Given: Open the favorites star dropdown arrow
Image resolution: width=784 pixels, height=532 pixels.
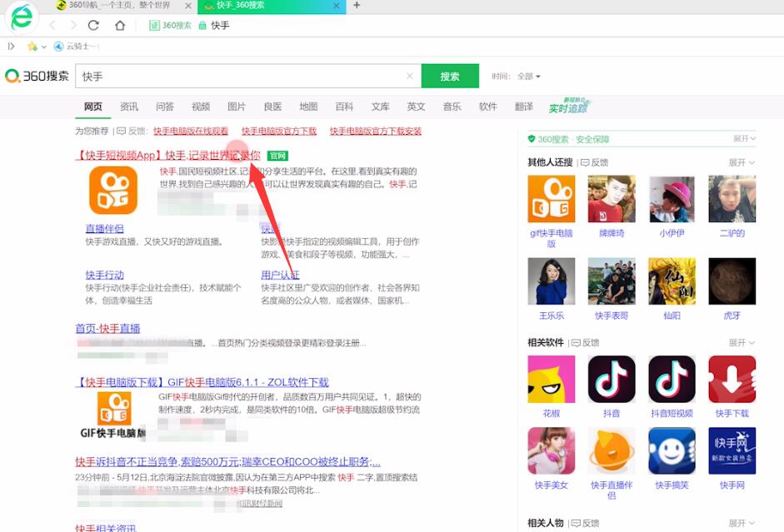Looking at the screenshot, I should pyautogui.click(x=44, y=47).
